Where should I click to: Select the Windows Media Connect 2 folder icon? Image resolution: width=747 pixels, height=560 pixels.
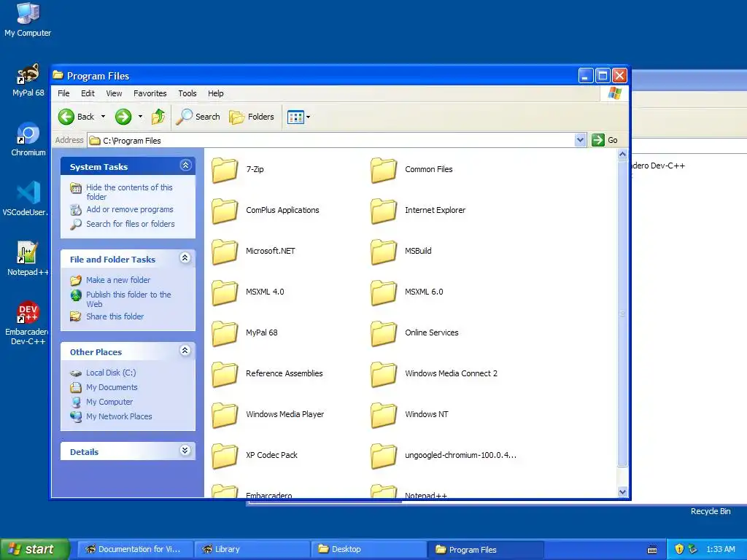click(x=384, y=374)
